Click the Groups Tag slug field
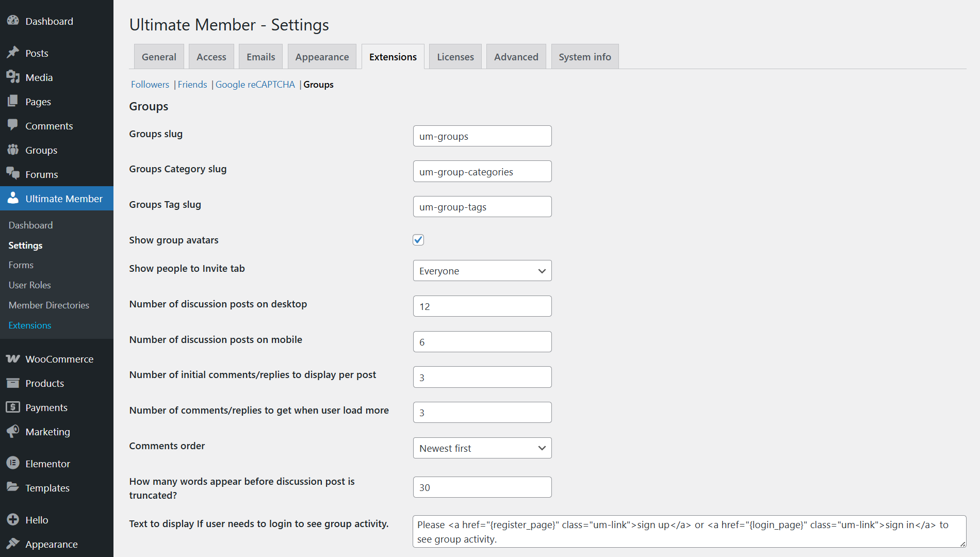This screenshot has width=980, height=557. (x=482, y=207)
